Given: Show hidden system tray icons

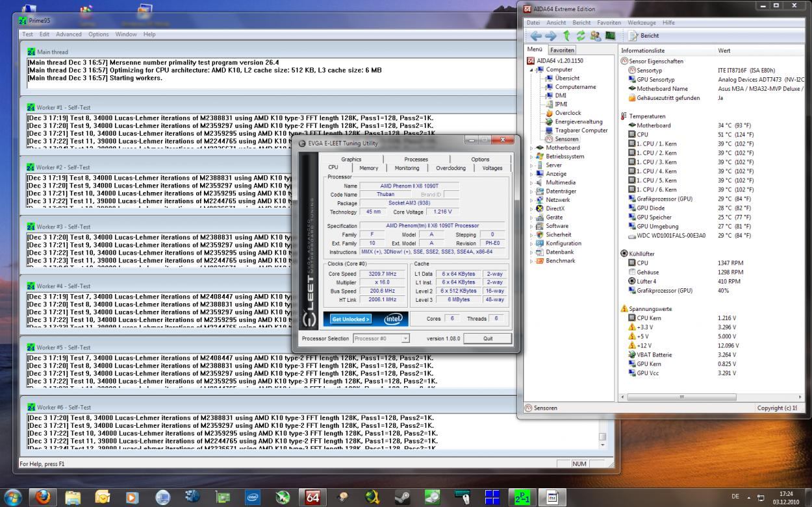Looking at the screenshot, I should point(748,497).
